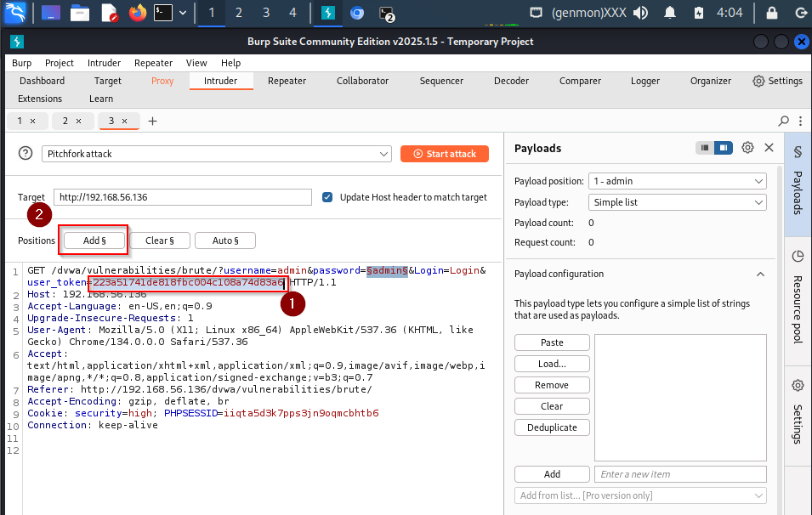Open the Comparer tab
This screenshot has height=515, width=812.
point(580,81)
